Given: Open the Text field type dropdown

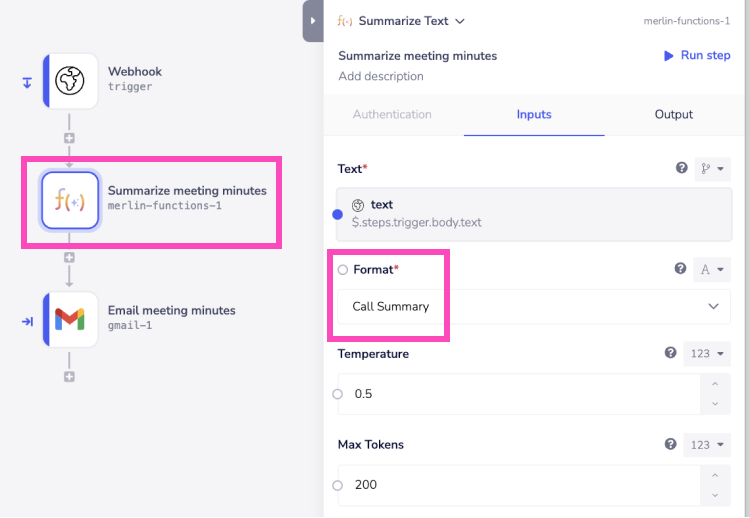Looking at the screenshot, I should point(713,169).
